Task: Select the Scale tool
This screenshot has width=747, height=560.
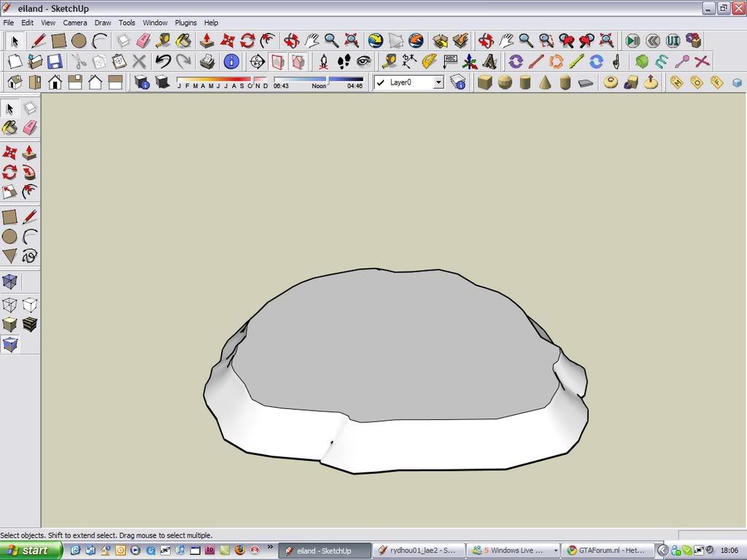Action: click(9, 192)
